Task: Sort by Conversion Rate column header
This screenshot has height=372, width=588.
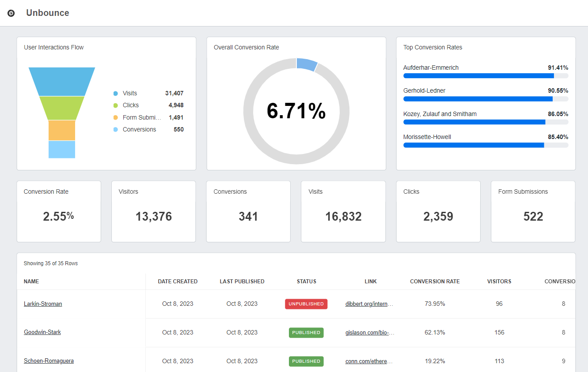Action: (435, 282)
